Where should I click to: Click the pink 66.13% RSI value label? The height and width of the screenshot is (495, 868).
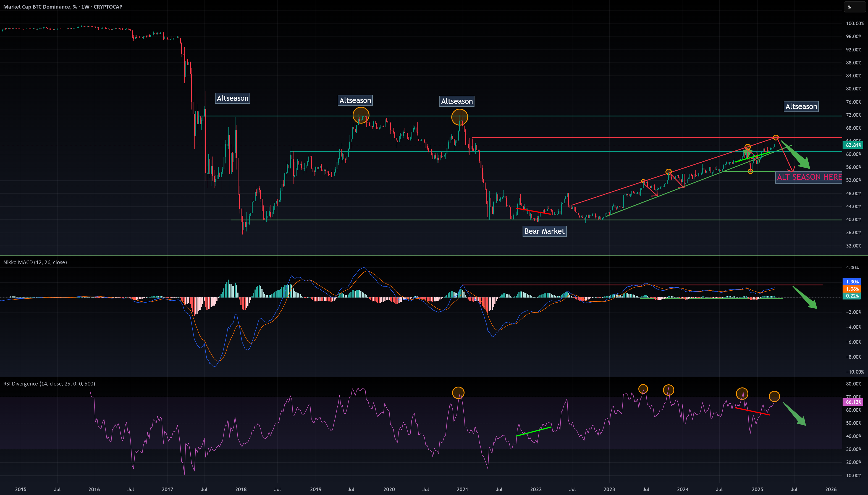853,402
